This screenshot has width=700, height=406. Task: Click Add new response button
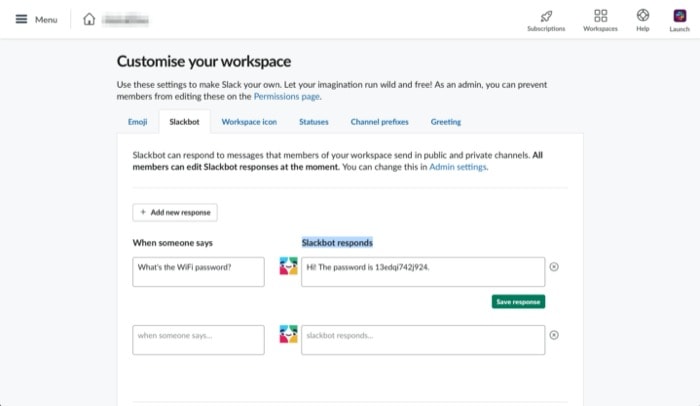(175, 213)
